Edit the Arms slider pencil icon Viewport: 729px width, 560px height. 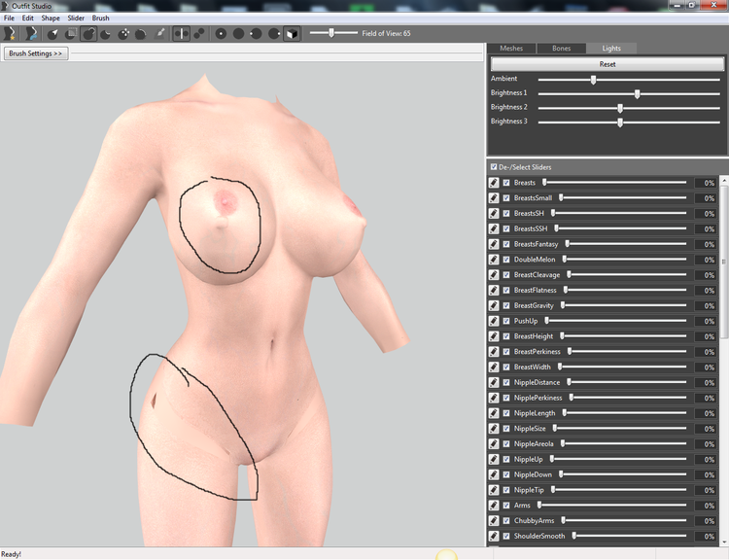coord(494,506)
